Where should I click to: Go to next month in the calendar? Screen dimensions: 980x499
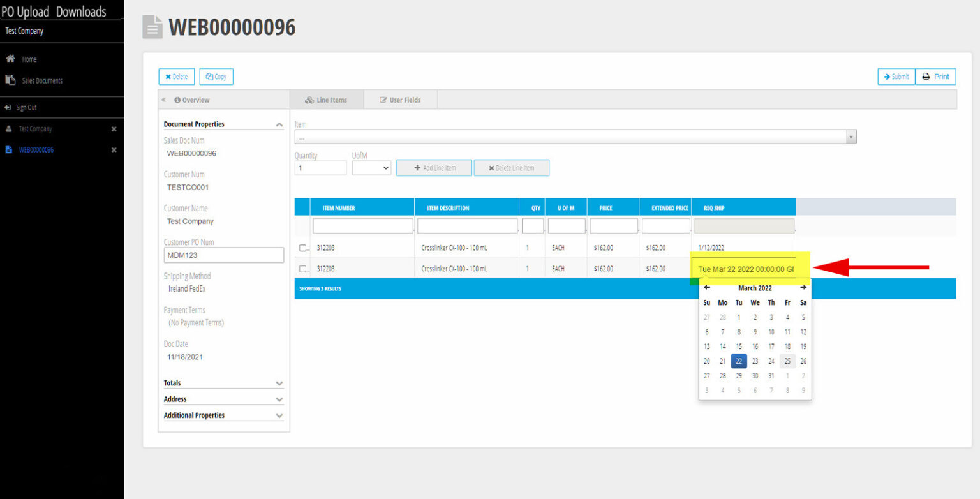pos(803,288)
